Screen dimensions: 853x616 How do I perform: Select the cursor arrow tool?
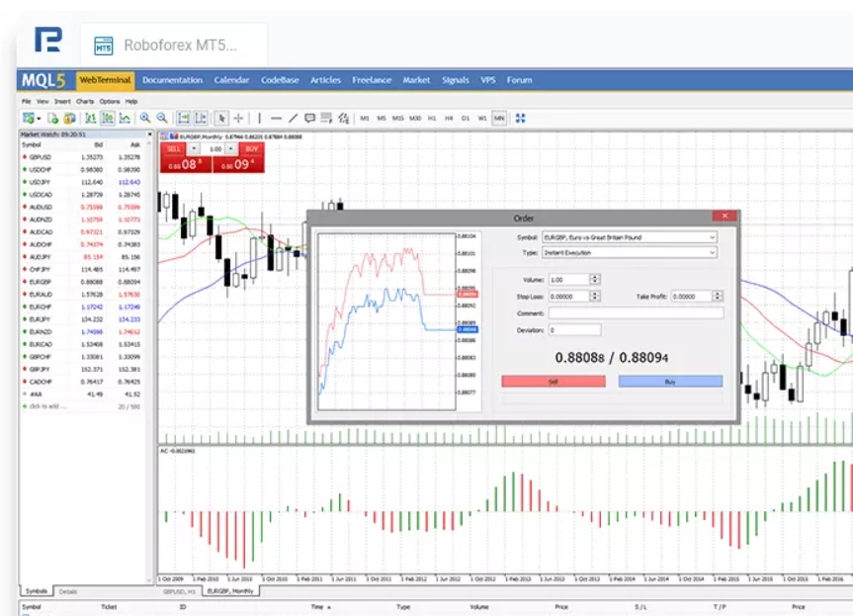tap(221, 118)
